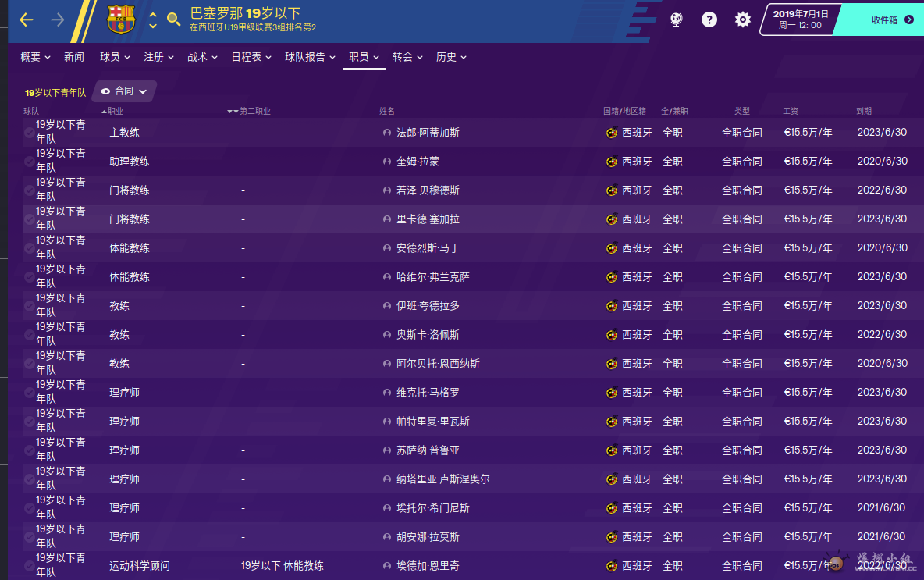924x580 pixels.
Task: Open settings gear icon
Action: tap(742, 20)
